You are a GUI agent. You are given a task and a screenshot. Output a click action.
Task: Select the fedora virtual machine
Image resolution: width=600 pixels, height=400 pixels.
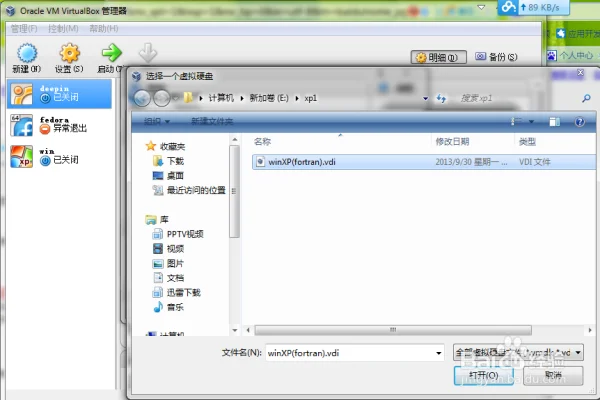tap(60, 125)
